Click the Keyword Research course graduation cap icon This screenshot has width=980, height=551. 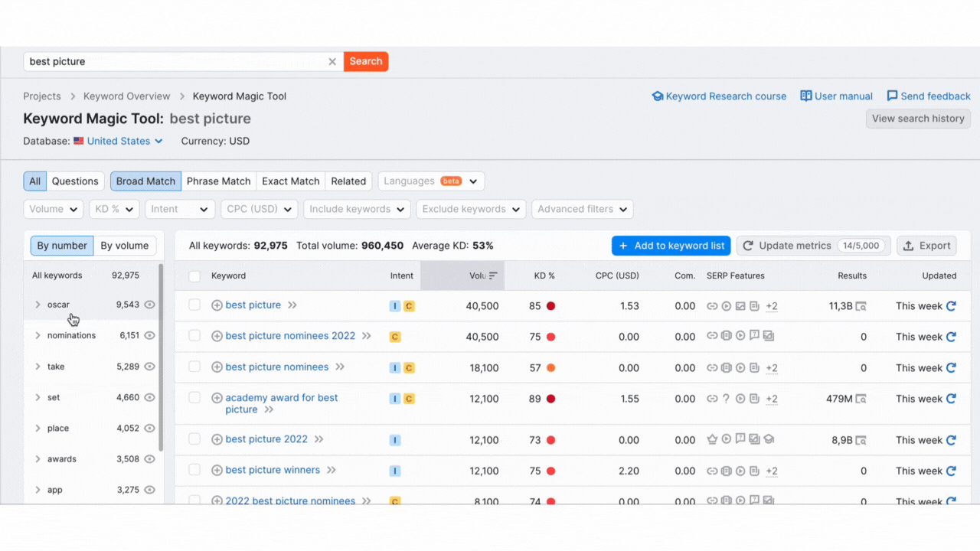point(657,96)
